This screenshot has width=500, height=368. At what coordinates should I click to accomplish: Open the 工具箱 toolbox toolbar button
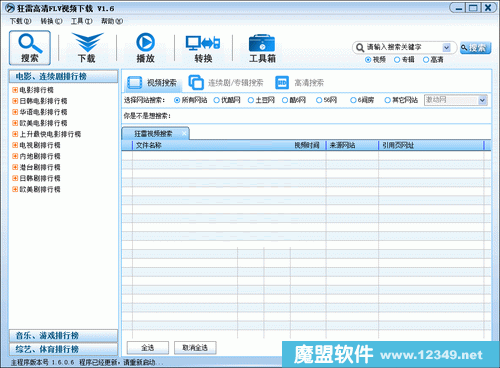coord(262,48)
